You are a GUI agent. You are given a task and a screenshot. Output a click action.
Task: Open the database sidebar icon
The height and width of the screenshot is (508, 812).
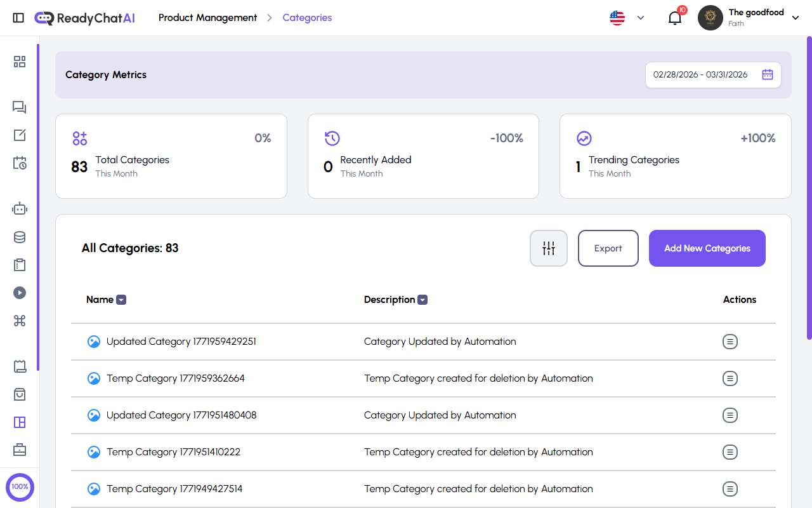coord(20,237)
